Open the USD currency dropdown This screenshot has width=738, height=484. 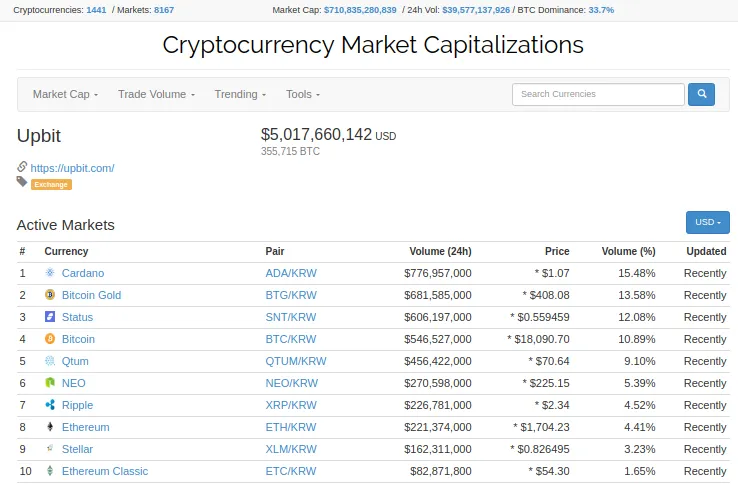pos(707,222)
